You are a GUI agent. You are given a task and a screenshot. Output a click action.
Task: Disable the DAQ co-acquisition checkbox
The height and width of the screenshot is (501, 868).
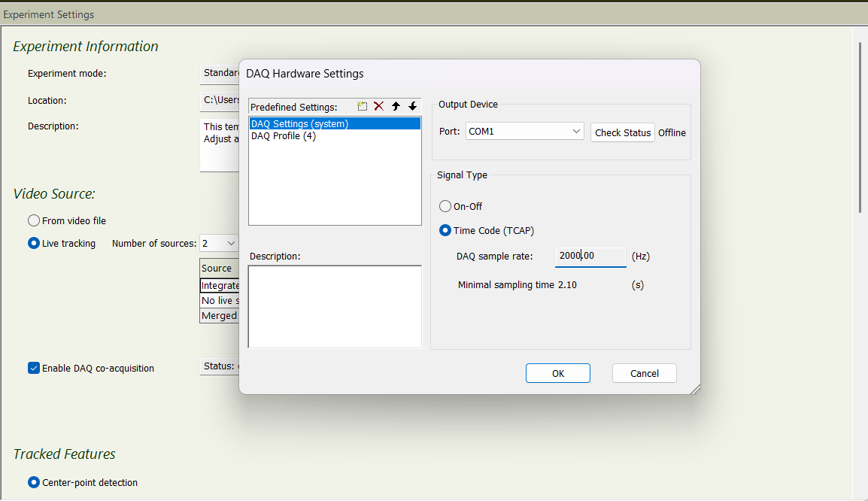tap(34, 369)
